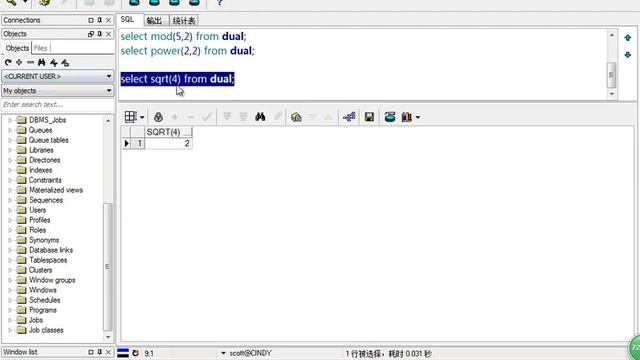This screenshot has width=640, height=360.
Task: Click the fetch next page icon
Action: coord(227,117)
